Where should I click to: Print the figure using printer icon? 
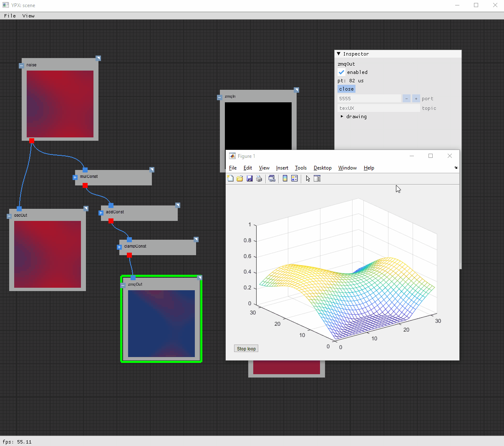(x=259, y=178)
